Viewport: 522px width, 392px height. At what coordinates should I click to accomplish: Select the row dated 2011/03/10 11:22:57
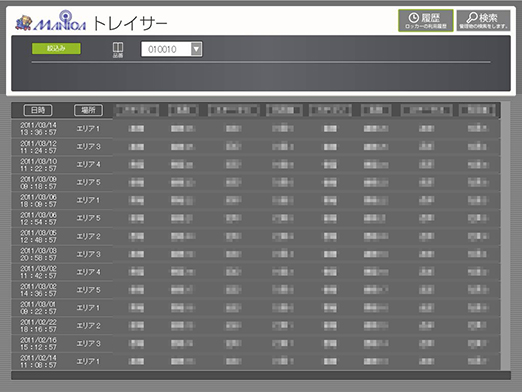pos(256,165)
